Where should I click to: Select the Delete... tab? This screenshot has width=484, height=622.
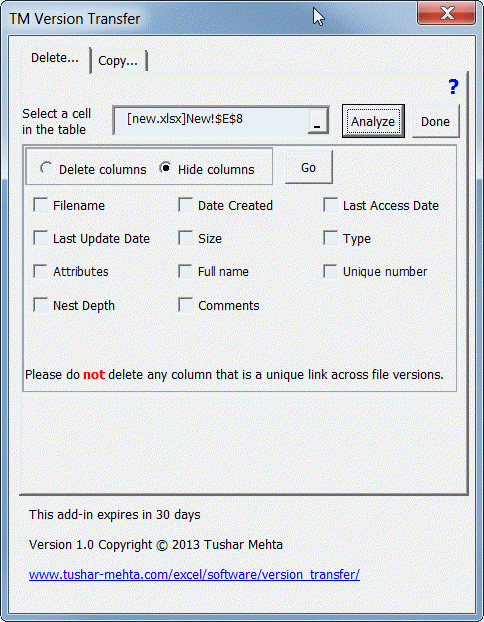point(55,58)
